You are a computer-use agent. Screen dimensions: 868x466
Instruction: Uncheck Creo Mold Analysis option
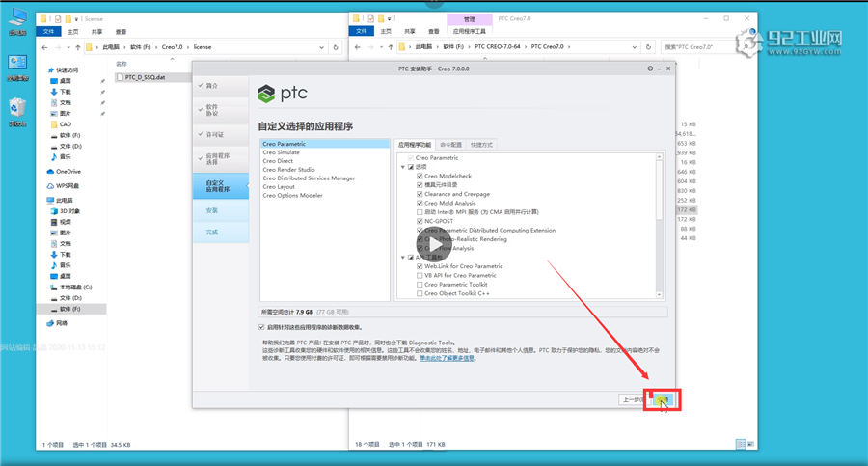tap(420, 204)
